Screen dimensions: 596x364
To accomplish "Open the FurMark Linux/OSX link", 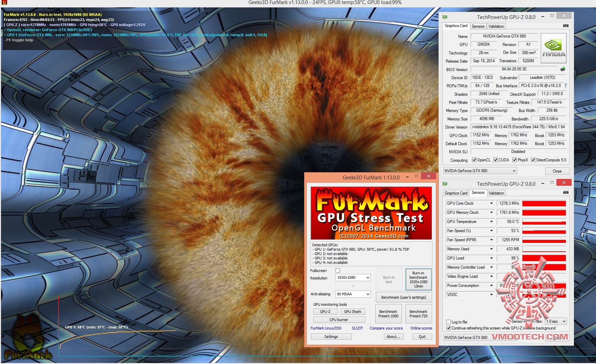I will coord(326,328).
